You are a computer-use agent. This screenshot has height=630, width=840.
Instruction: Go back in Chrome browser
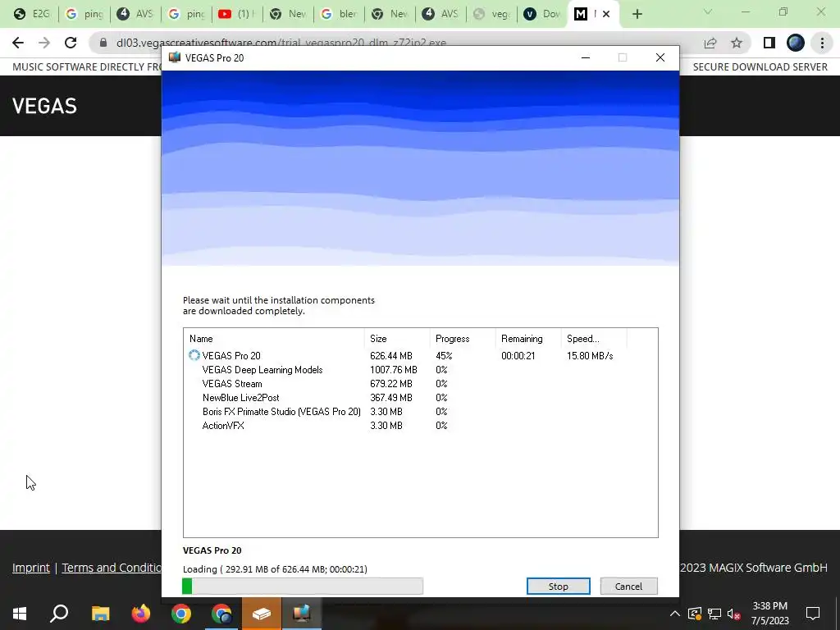(18, 43)
